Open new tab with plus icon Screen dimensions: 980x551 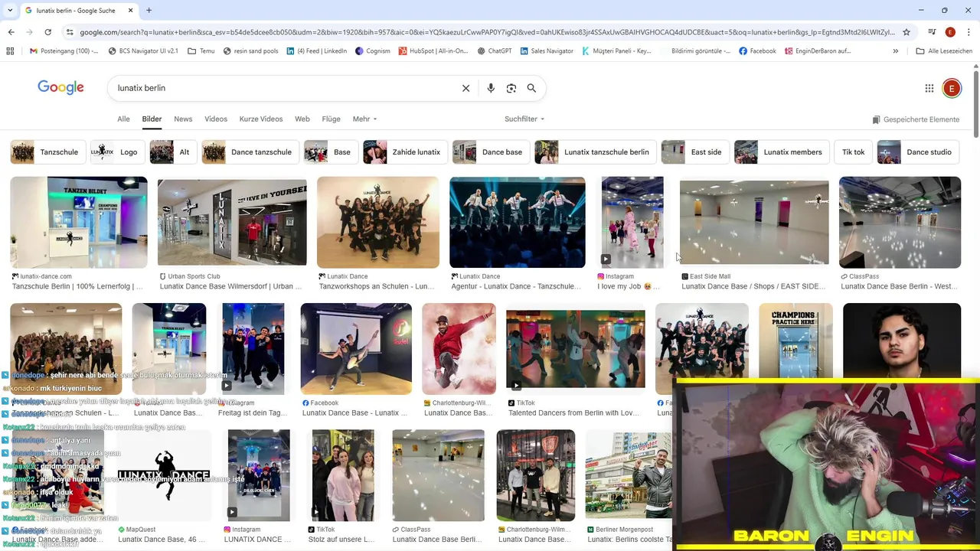point(149,11)
